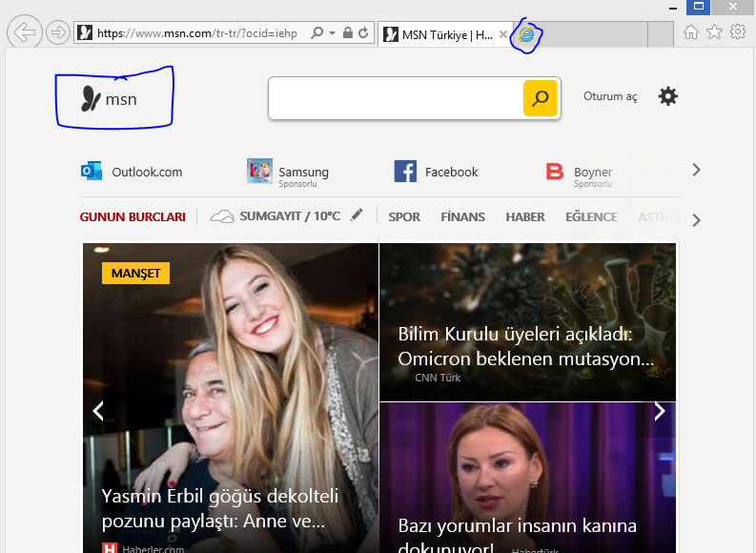Click the Oturum aç sign-in link
The width and height of the screenshot is (756, 553).
610,96
